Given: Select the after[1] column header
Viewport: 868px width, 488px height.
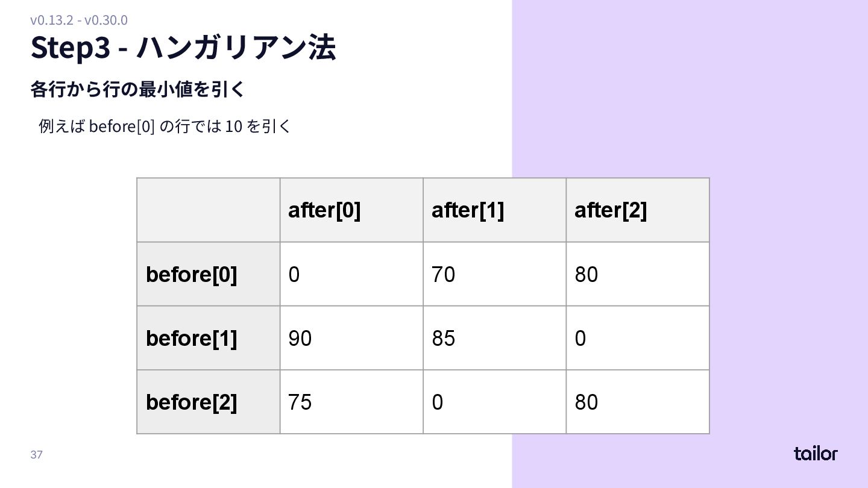Looking at the screenshot, I should (468, 210).
